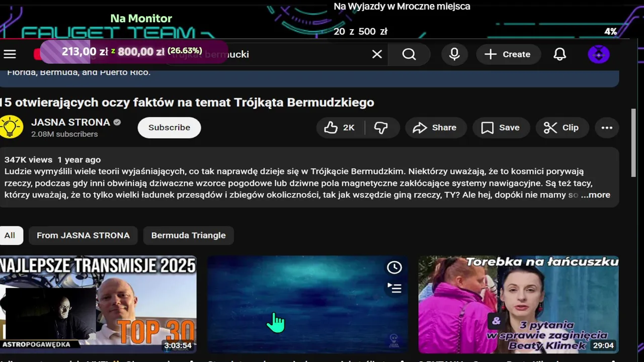Open the Create button menu
Viewport: 644px width, 362px height.
pos(508,54)
